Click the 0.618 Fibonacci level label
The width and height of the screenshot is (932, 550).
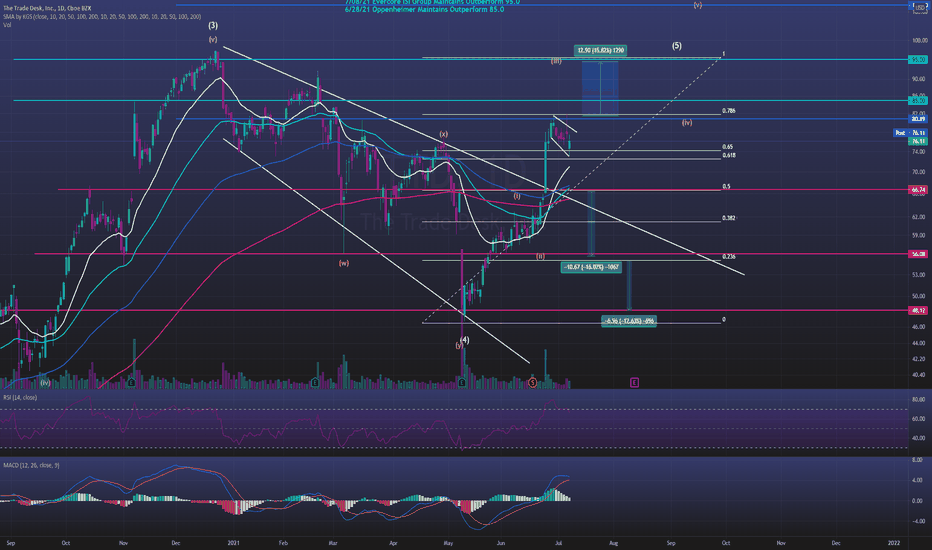point(729,155)
